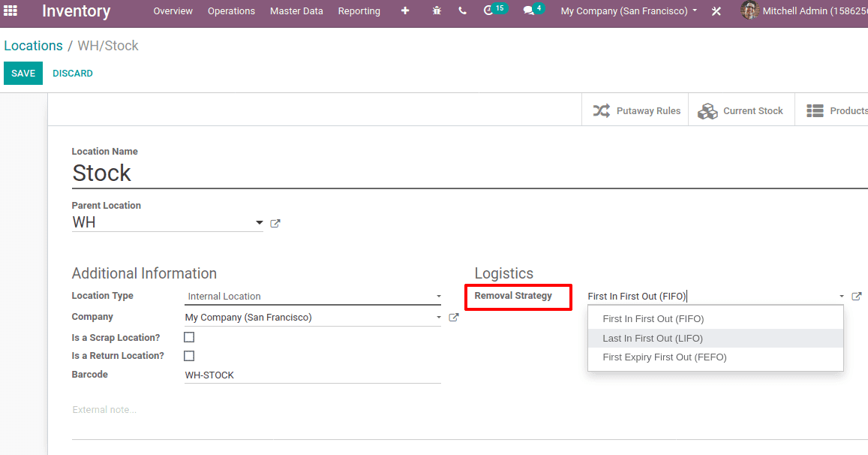Click into the Barcode WH-STOCK field
The width and height of the screenshot is (868, 455).
(x=313, y=375)
